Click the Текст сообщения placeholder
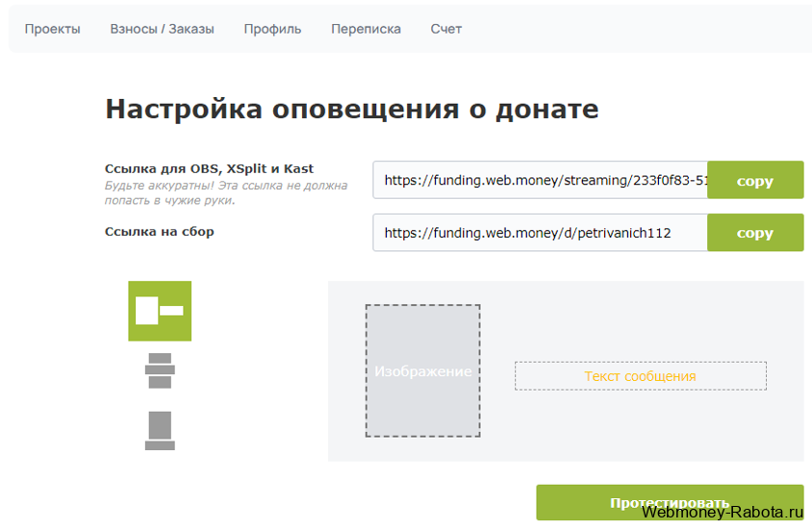Screen dimensions: 812x529 point(640,376)
